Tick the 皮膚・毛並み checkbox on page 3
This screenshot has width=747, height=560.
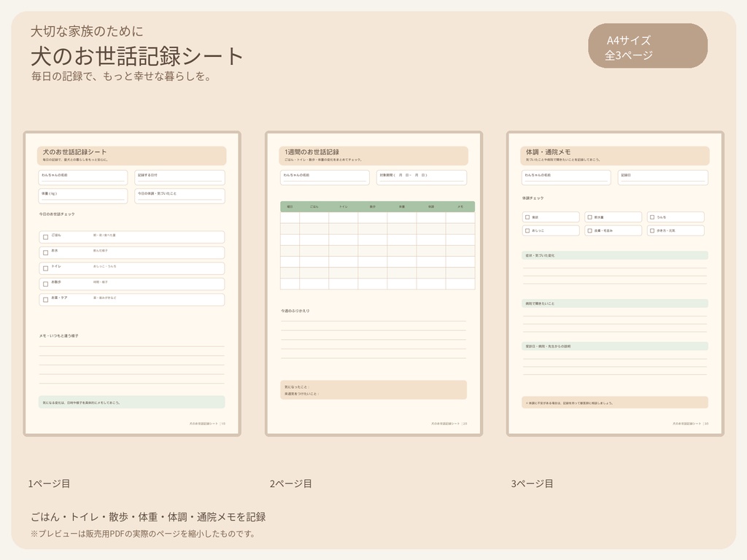point(589,230)
